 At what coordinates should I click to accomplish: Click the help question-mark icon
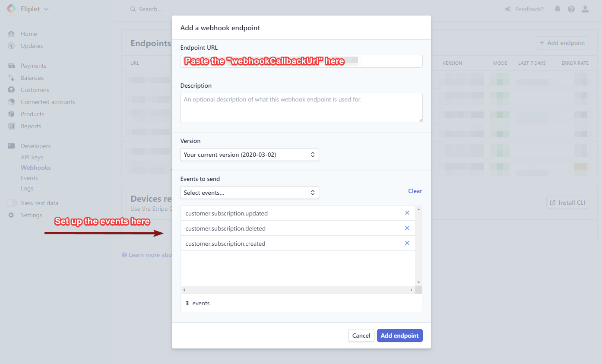click(x=571, y=9)
